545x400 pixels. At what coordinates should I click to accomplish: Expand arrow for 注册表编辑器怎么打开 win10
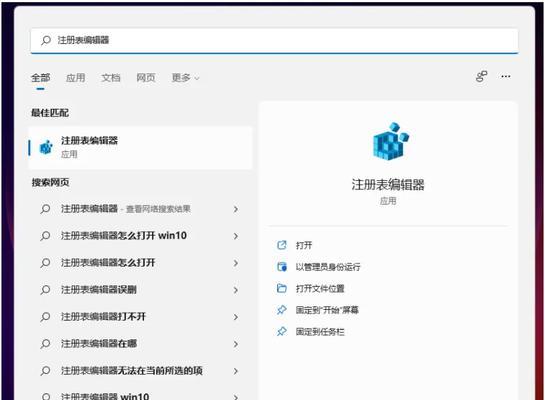[236, 236]
